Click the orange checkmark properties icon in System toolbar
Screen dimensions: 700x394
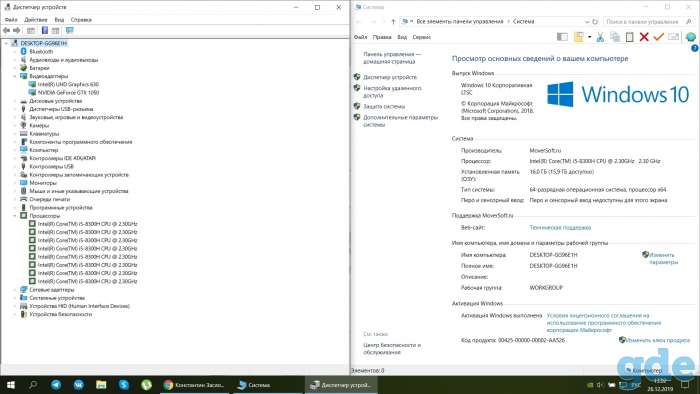658,37
